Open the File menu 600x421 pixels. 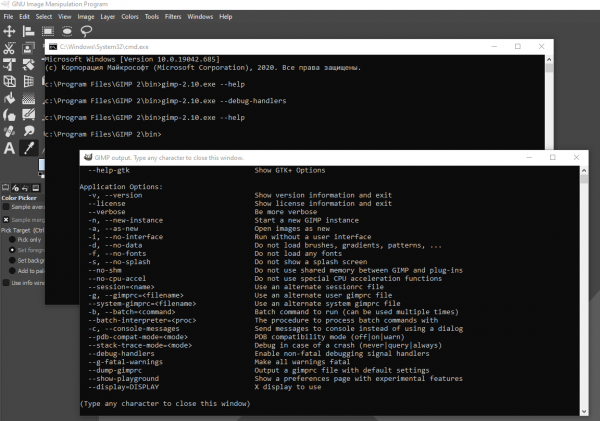click(8, 16)
